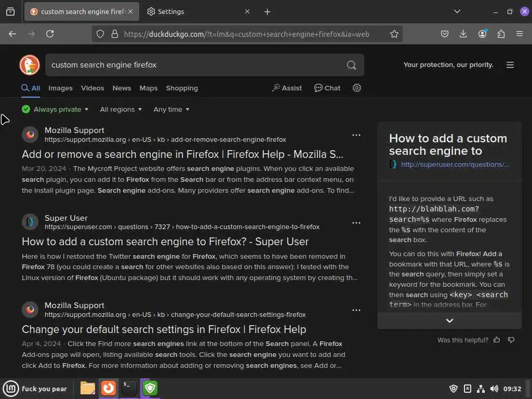Save page to Pocket

(x=445, y=34)
